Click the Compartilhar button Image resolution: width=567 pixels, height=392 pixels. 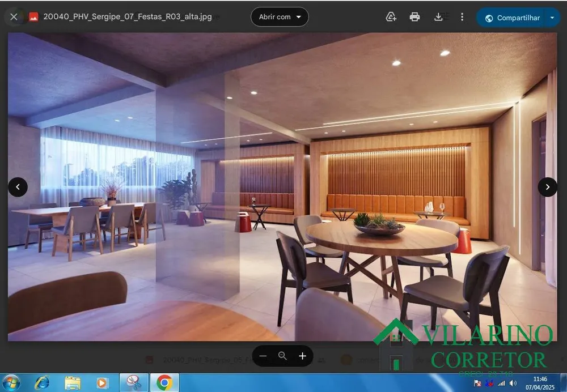tap(513, 18)
